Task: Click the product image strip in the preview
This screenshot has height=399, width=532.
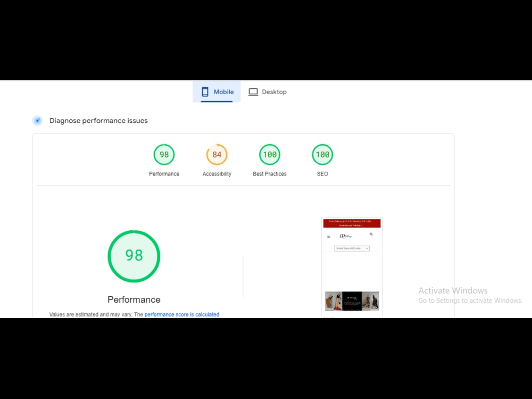Action: click(x=352, y=301)
